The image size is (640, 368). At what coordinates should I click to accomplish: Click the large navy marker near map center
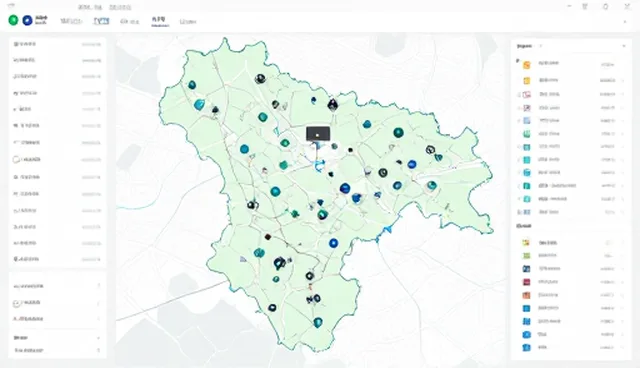pyautogui.click(x=345, y=188)
